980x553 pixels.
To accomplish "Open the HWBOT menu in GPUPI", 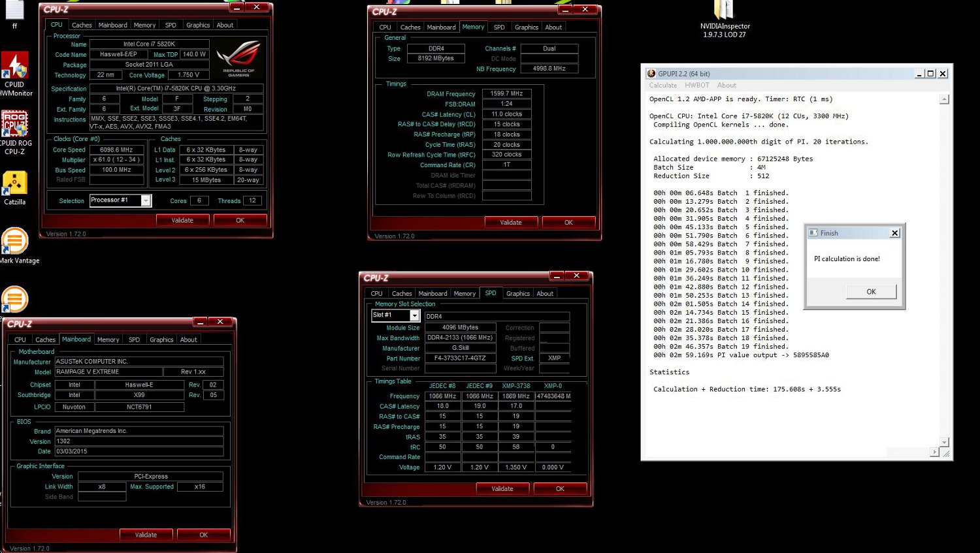I will click(x=697, y=86).
